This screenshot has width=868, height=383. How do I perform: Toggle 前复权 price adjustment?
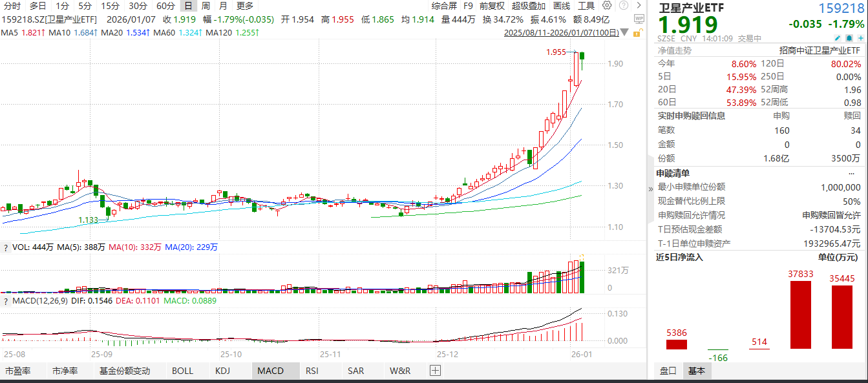click(492, 6)
